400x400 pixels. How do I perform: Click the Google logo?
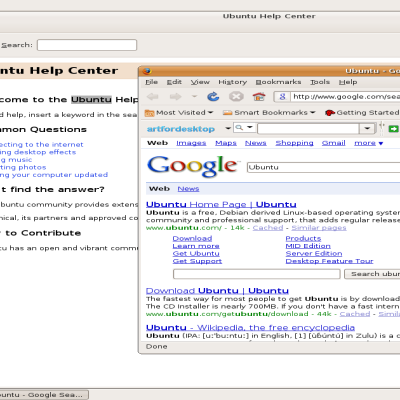[x=192, y=166]
